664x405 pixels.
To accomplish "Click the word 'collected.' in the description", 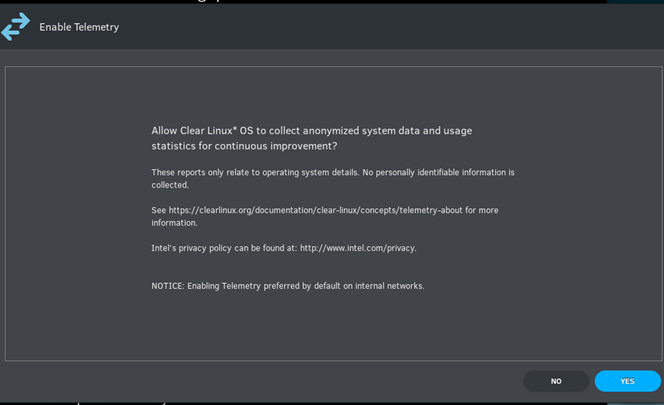I will pos(170,185).
